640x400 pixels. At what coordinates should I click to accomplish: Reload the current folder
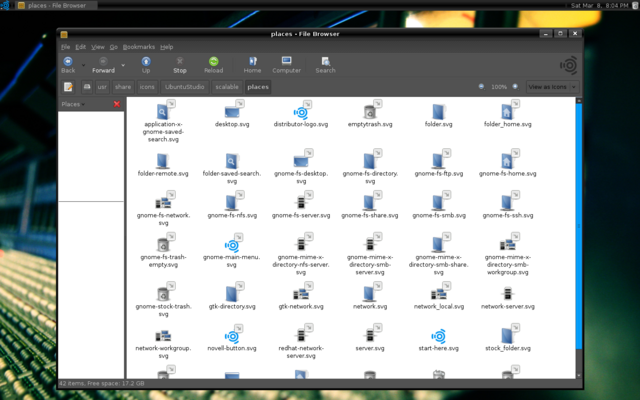[213, 65]
